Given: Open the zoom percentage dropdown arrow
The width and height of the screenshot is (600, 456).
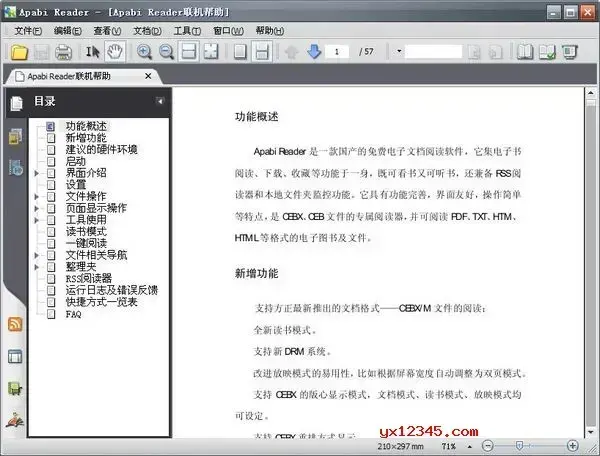Looking at the screenshot, I should pos(470,446).
